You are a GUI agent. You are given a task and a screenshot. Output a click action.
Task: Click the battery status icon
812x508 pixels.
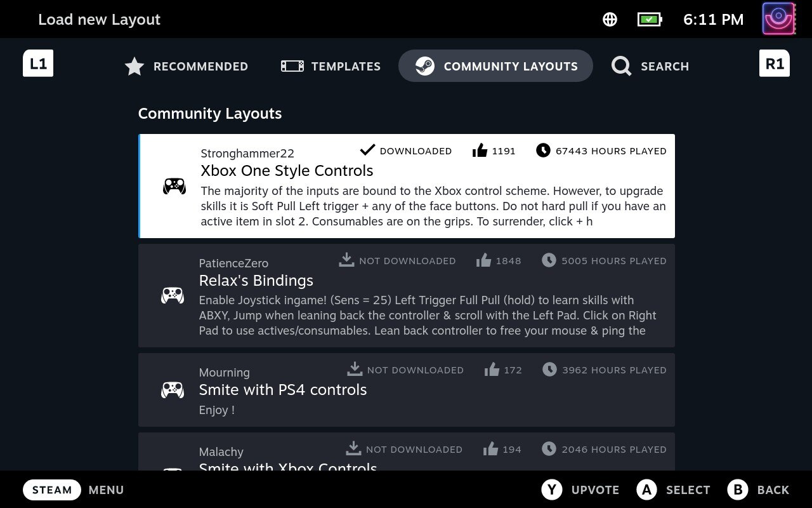[x=650, y=20]
